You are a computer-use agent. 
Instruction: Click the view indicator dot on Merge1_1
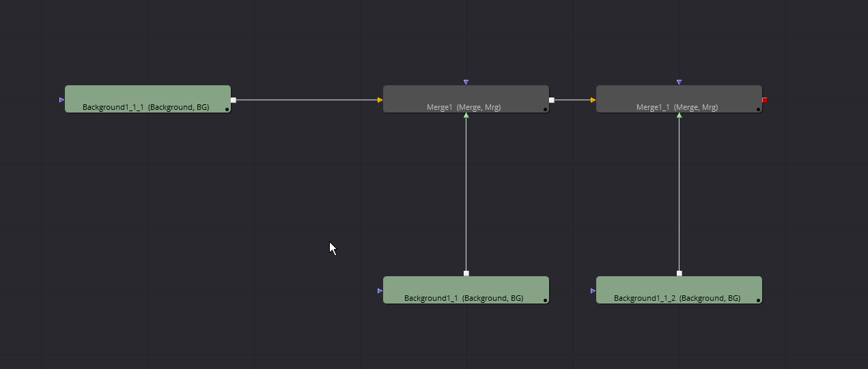pos(758,109)
